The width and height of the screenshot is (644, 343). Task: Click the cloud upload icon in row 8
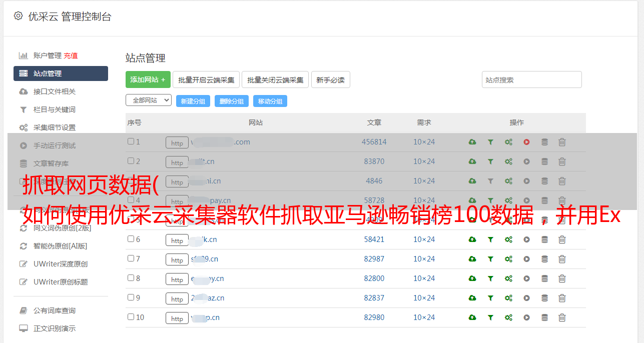[472, 278]
